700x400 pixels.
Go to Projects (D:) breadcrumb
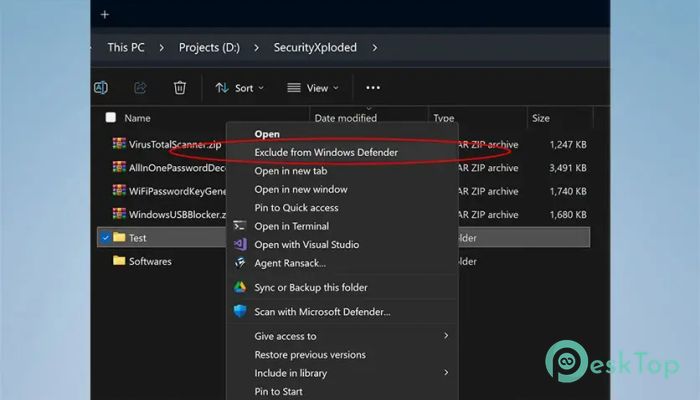point(209,48)
